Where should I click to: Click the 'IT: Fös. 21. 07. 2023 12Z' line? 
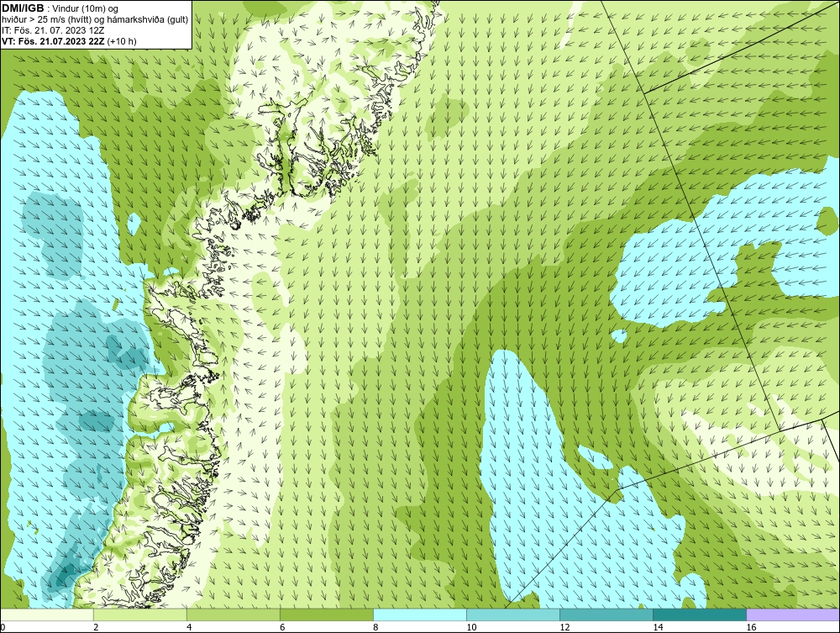[x=53, y=30]
